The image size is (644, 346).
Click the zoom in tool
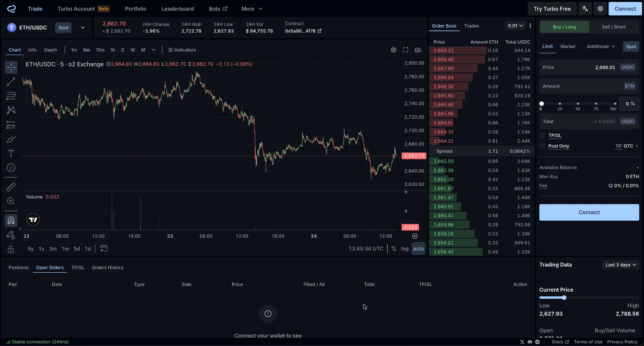click(x=11, y=201)
